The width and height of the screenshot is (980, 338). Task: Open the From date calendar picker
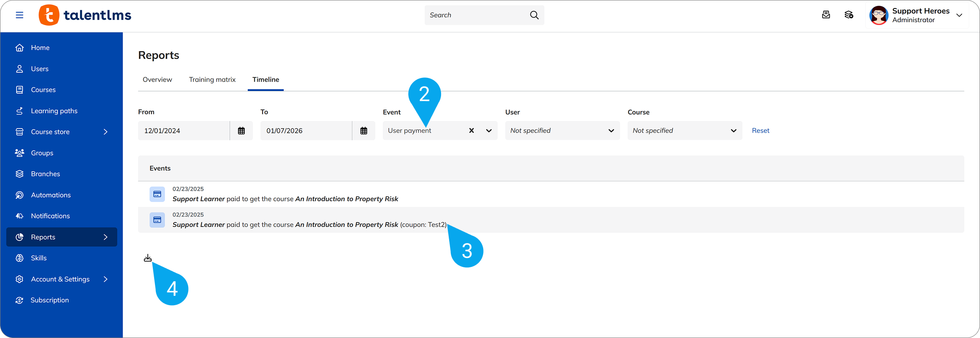click(x=241, y=131)
